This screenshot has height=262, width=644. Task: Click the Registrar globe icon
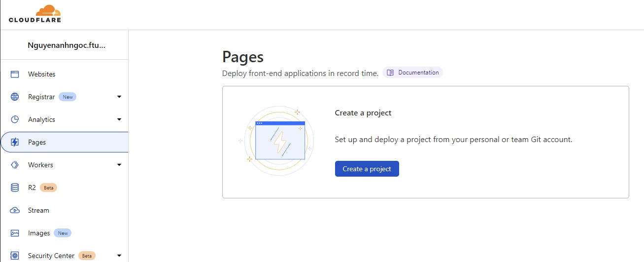(15, 97)
